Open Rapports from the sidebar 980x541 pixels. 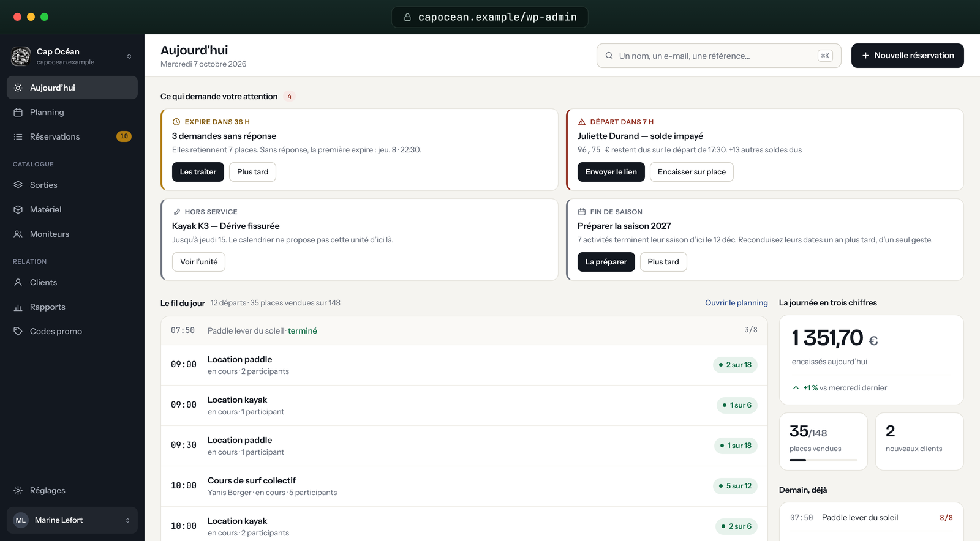72,307
